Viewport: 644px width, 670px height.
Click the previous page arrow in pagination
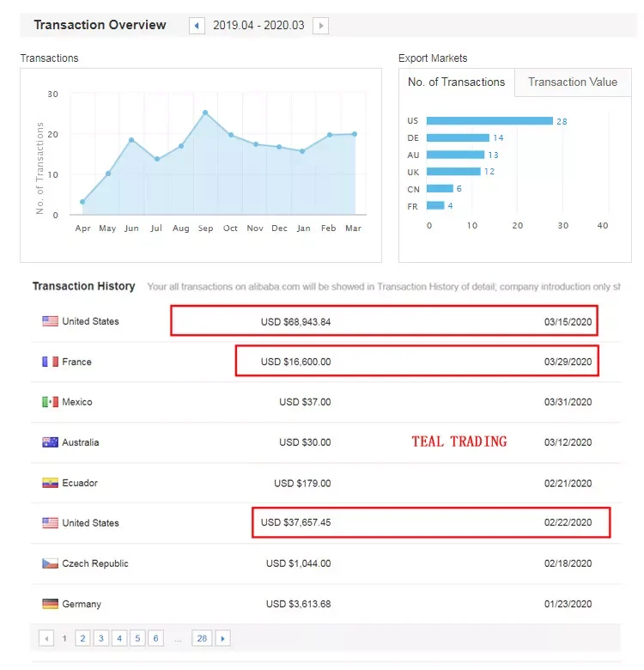pyautogui.click(x=46, y=638)
